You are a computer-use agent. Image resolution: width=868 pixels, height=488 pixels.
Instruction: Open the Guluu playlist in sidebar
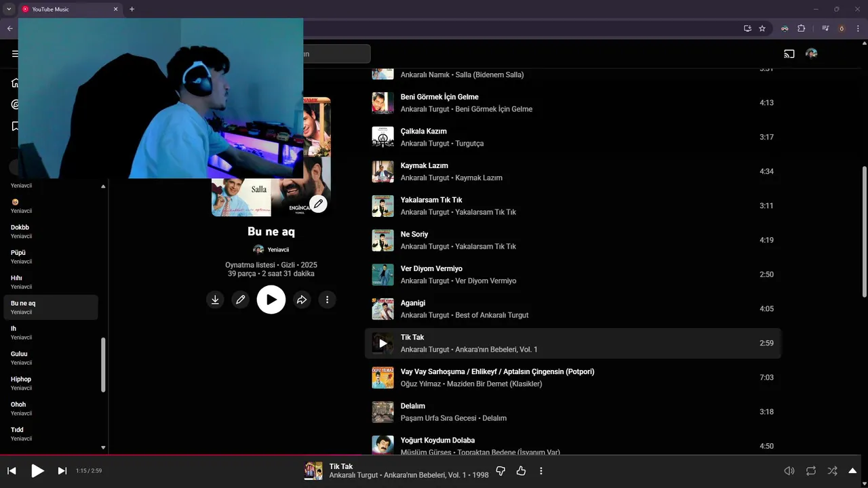coord(51,358)
